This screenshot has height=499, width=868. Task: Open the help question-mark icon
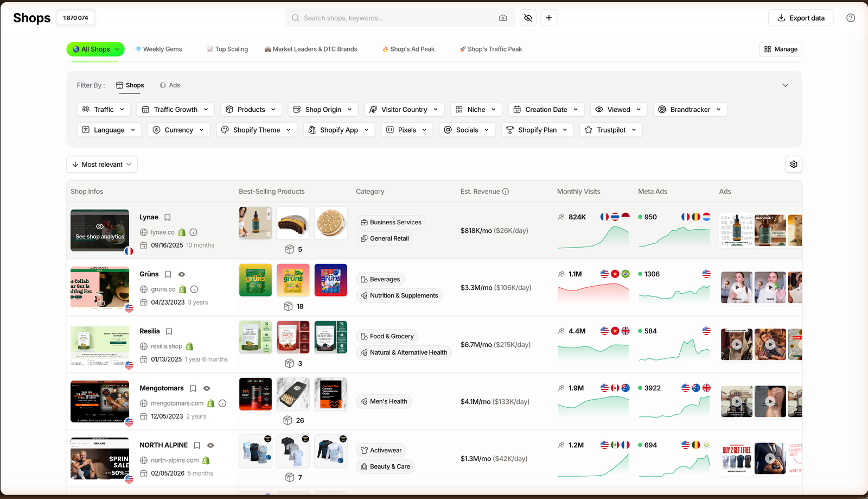coord(851,18)
